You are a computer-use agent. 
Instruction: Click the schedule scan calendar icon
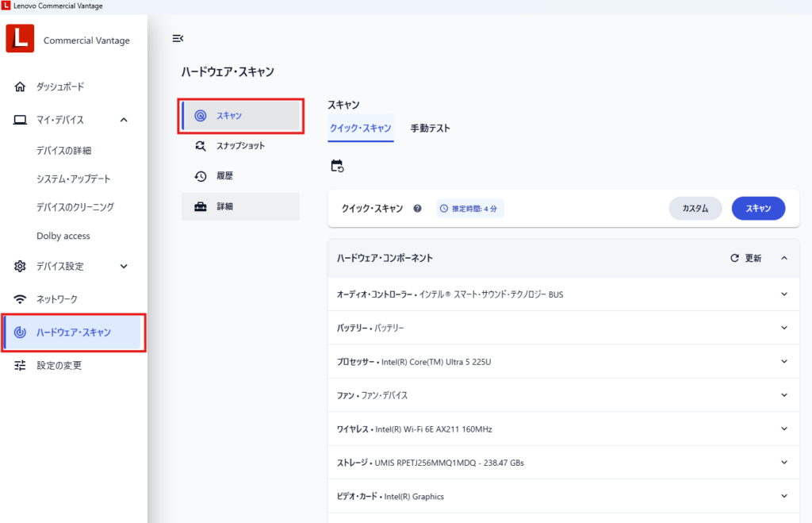click(337, 166)
